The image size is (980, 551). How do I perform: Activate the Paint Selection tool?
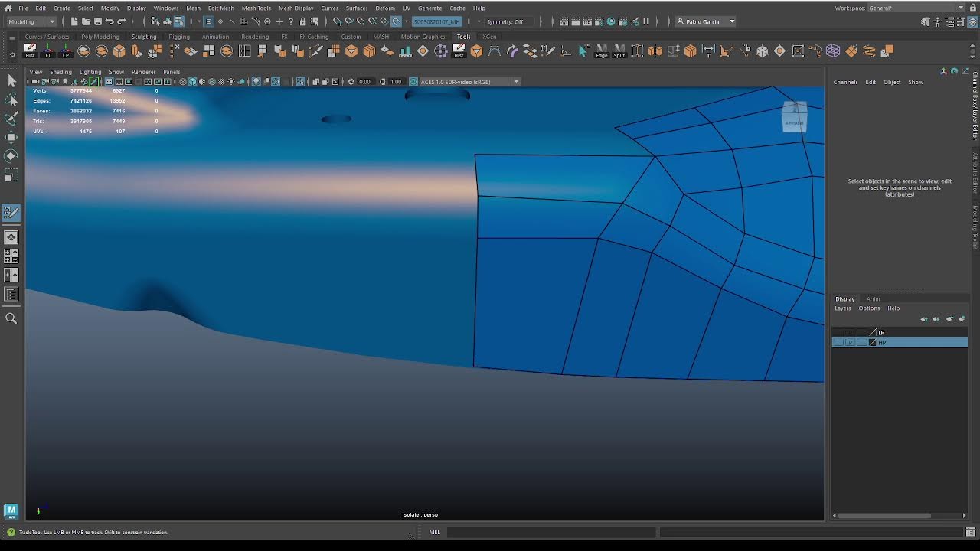tap(11, 119)
